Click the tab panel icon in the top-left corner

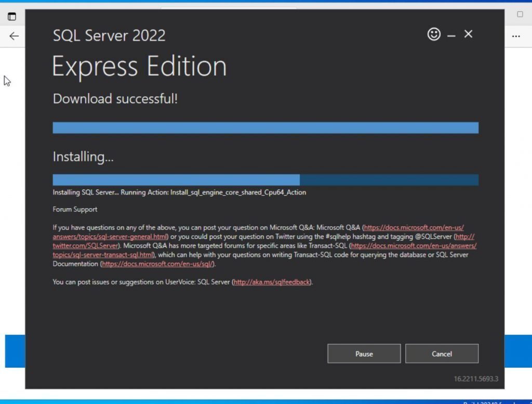pos(11,16)
